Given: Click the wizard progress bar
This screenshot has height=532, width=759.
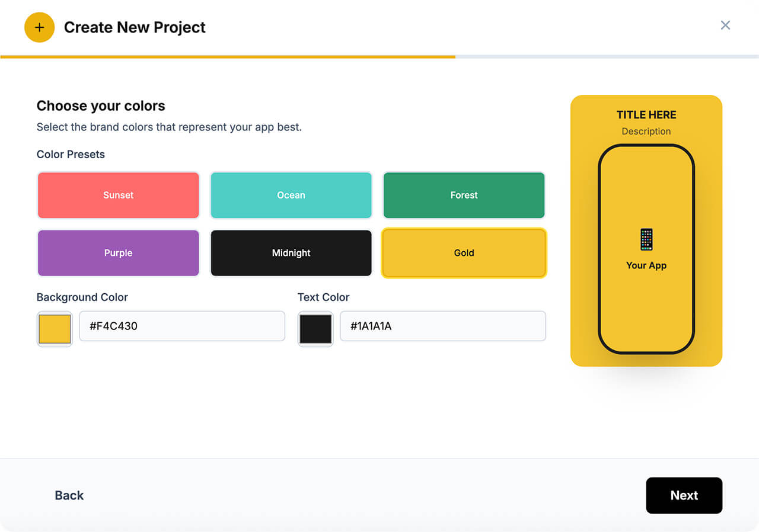Looking at the screenshot, I should click(379, 57).
